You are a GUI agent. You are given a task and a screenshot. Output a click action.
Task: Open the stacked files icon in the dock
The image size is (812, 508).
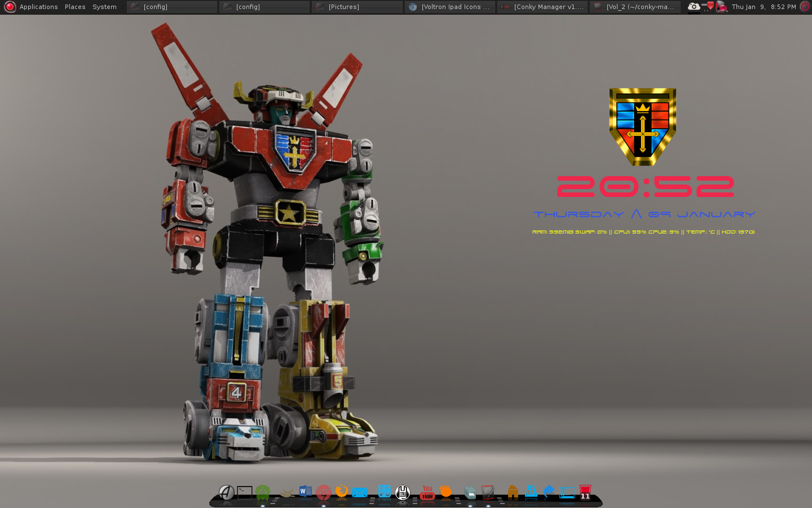(470, 491)
